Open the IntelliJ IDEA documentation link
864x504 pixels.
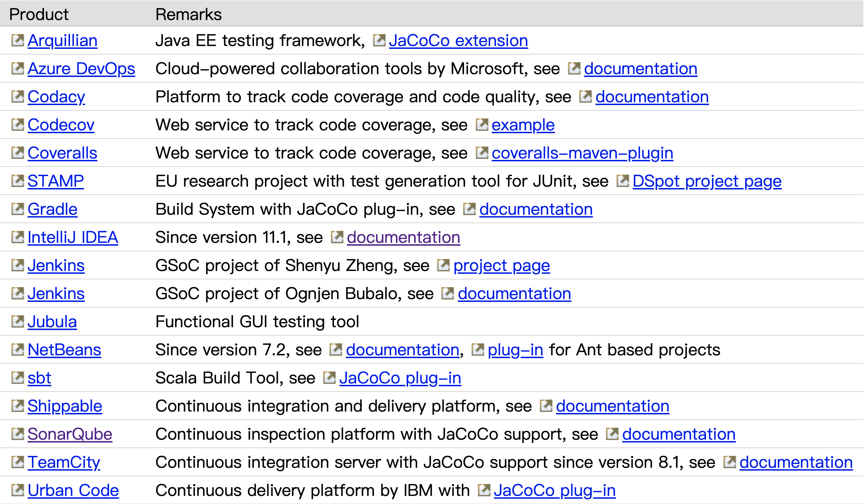click(403, 237)
